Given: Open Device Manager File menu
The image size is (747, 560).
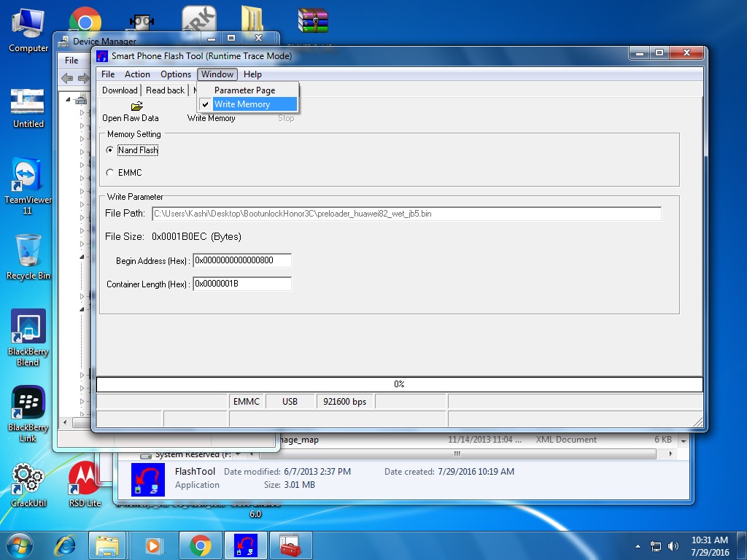Looking at the screenshot, I should click(x=71, y=61).
